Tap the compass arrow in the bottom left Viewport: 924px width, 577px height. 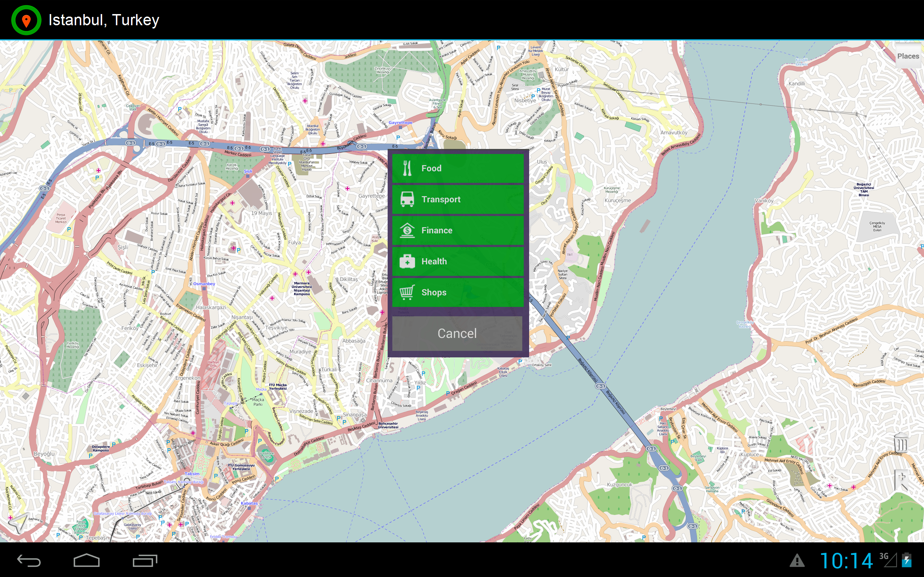(x=17, y=523)
